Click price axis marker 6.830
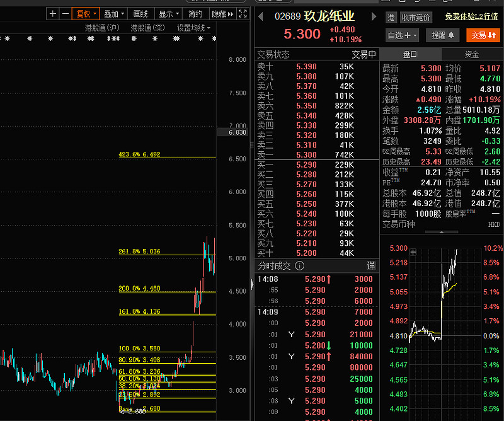 233,132
